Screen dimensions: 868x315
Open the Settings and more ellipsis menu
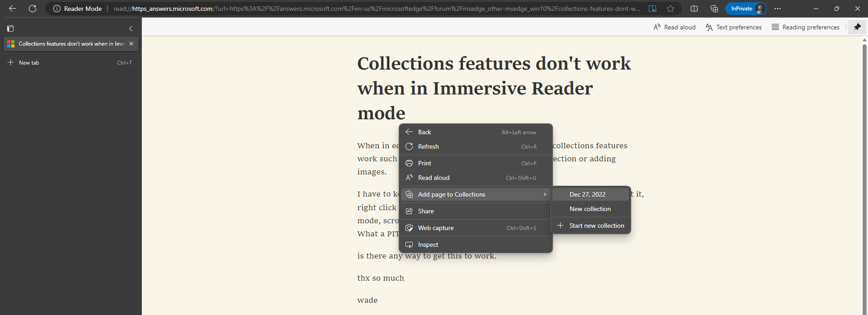[778, 9]
